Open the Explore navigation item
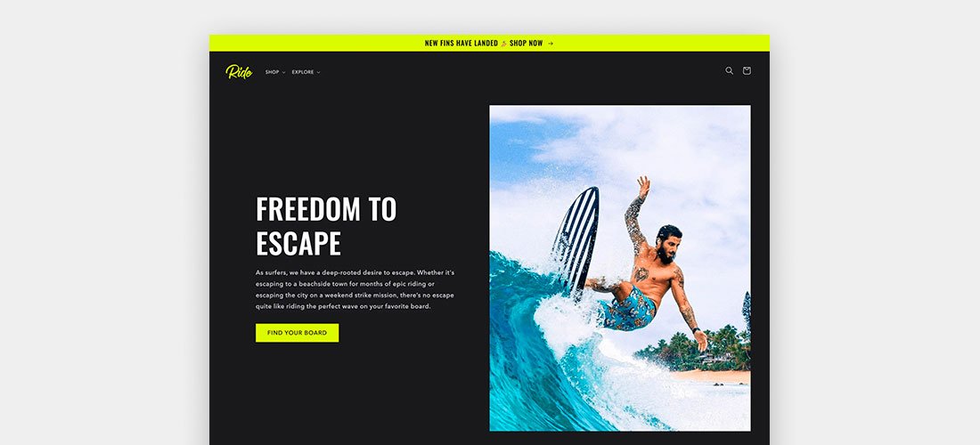This screenshot has width=980, height=445. click(303, 72)
